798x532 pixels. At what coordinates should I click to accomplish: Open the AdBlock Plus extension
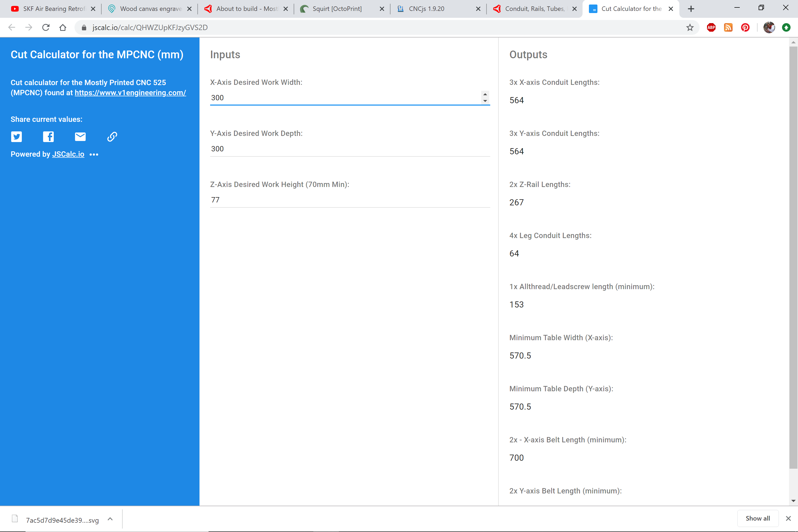point(711,27)
